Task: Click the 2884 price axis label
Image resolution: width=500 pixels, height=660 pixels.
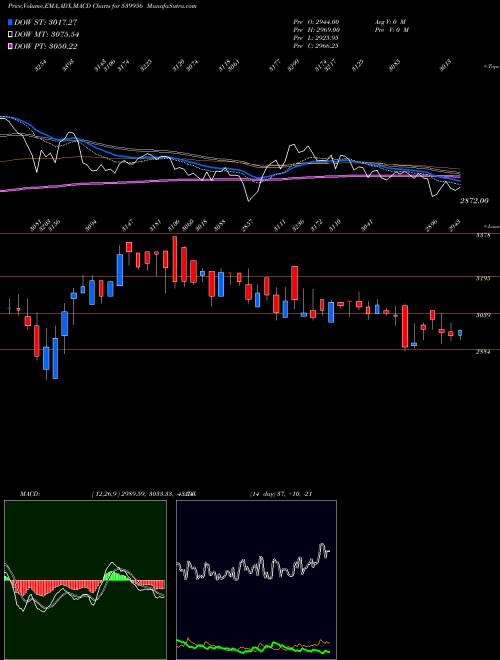Action: [483, 352]
